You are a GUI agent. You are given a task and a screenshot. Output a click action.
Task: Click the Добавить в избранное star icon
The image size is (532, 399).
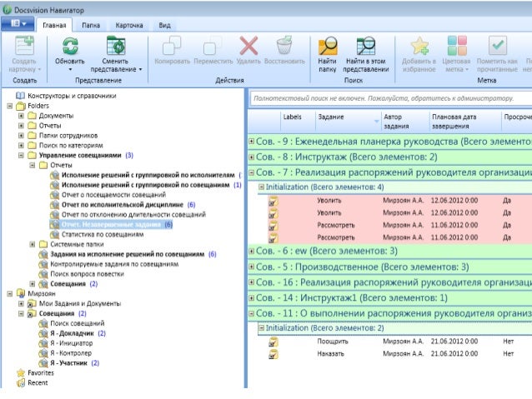[x=419, y=46]
